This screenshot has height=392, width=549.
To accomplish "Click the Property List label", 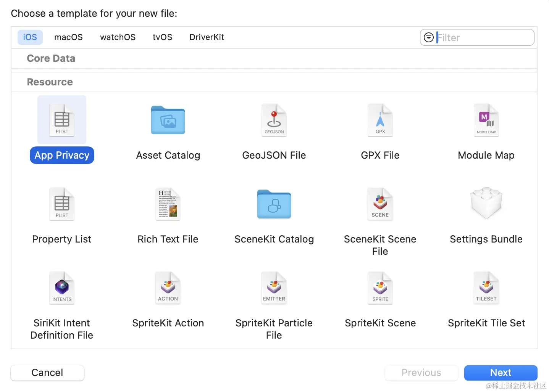I will [x=62, y=239].
